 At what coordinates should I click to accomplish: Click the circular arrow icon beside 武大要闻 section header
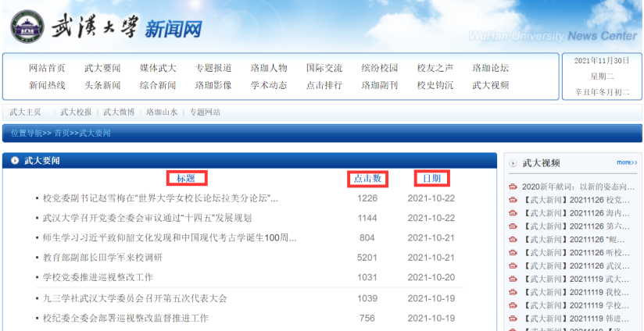15,161
